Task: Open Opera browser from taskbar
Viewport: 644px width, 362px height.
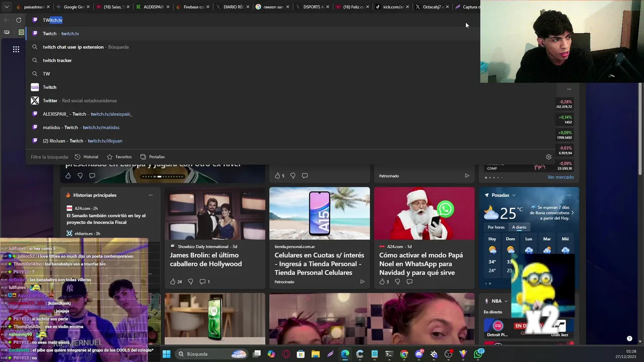Action: pos(286,354)
